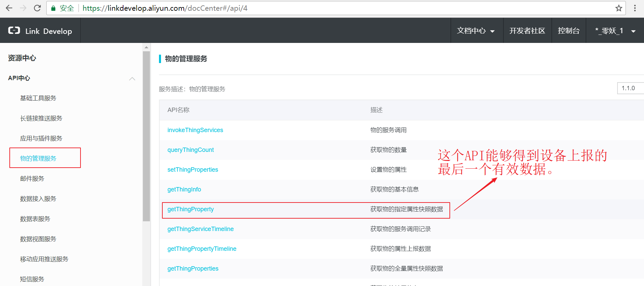The height and width of the screenshot is (286, 644).
Task: Open 开发者社区 in the top navigation
Action: [x=527, y=31]
